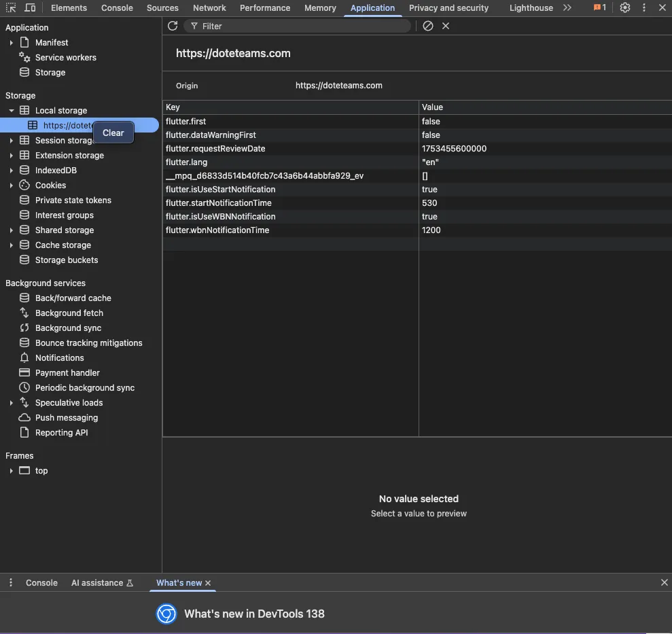Toggle the device toolbar icon
Screen dimensions: 672x634
[30, 7]
